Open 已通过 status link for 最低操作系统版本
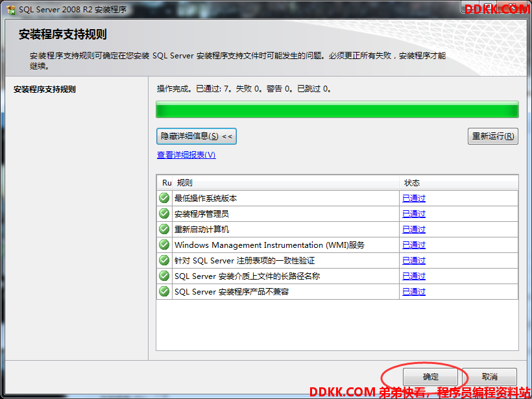Viewport: 532px width, 399px height. [x=413, y=198]
